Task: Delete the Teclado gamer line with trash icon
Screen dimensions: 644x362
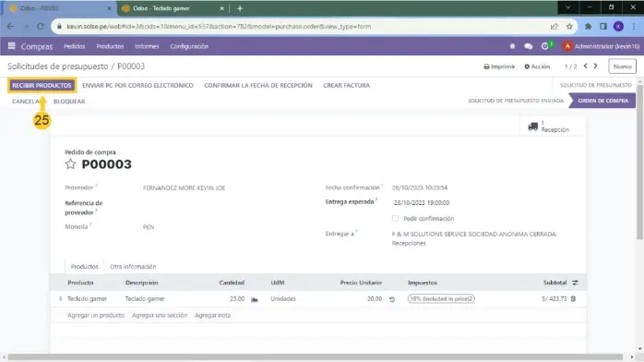Action: click(573, 298)
